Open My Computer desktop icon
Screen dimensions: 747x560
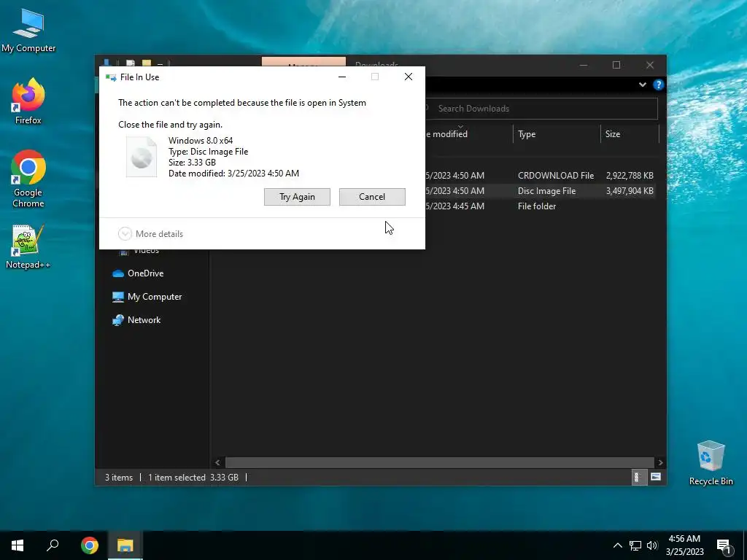(28, 31)
